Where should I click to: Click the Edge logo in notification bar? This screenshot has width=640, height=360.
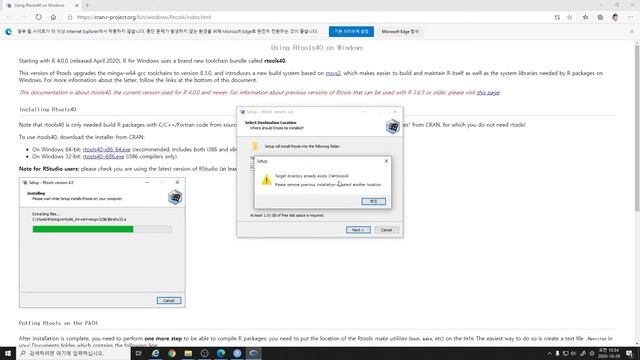[x=9, y=31]
